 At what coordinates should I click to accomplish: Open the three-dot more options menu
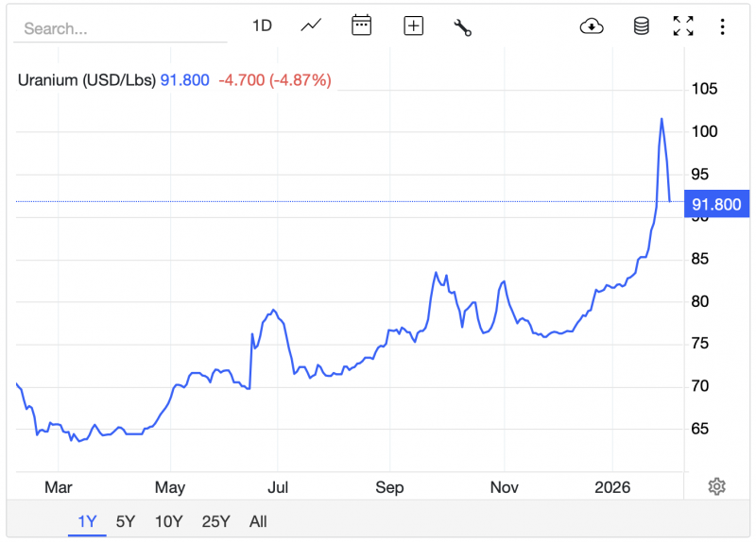(x=722, y=26)
